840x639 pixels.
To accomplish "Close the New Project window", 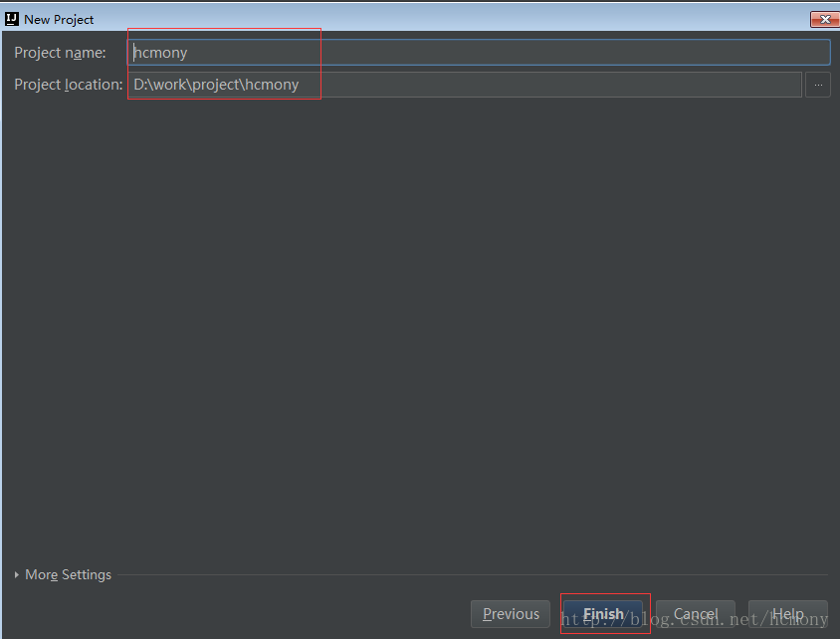I will 825,19.
